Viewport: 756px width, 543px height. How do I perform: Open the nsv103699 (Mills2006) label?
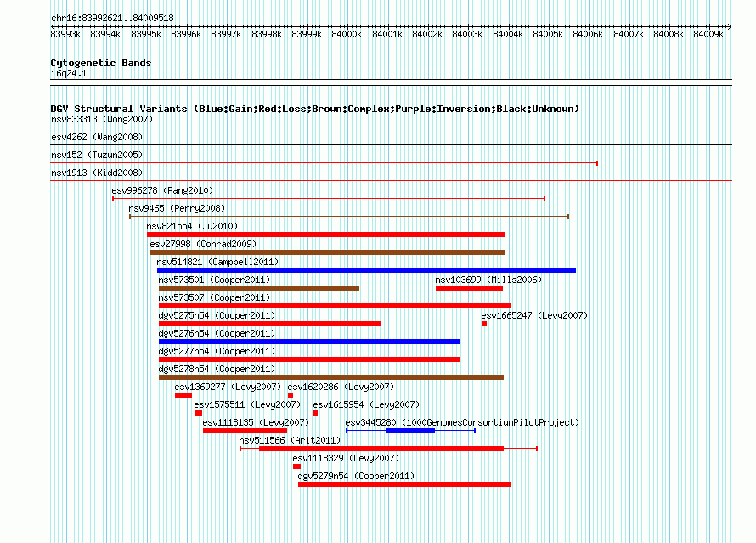[488, 280]
